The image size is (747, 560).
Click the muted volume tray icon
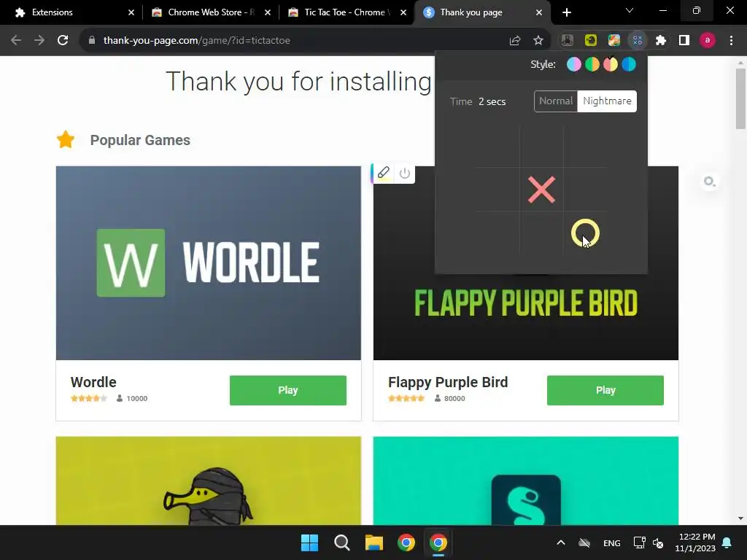pos(658,542)
